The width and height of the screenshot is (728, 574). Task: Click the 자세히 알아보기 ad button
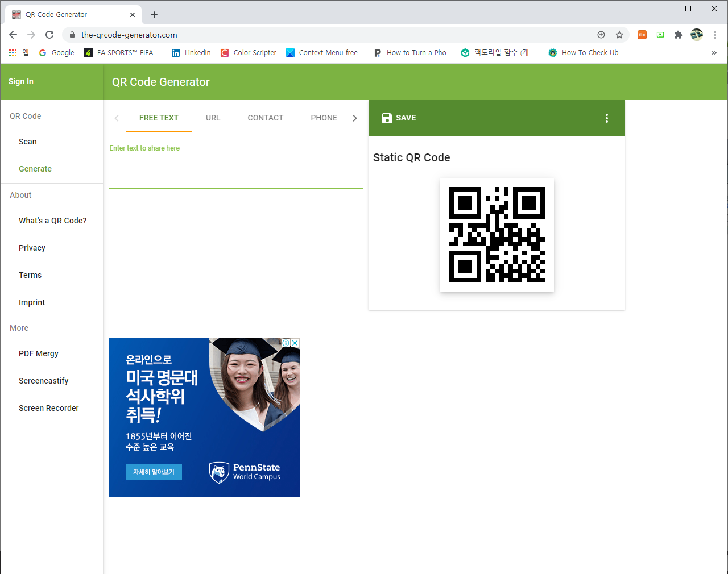154,472
